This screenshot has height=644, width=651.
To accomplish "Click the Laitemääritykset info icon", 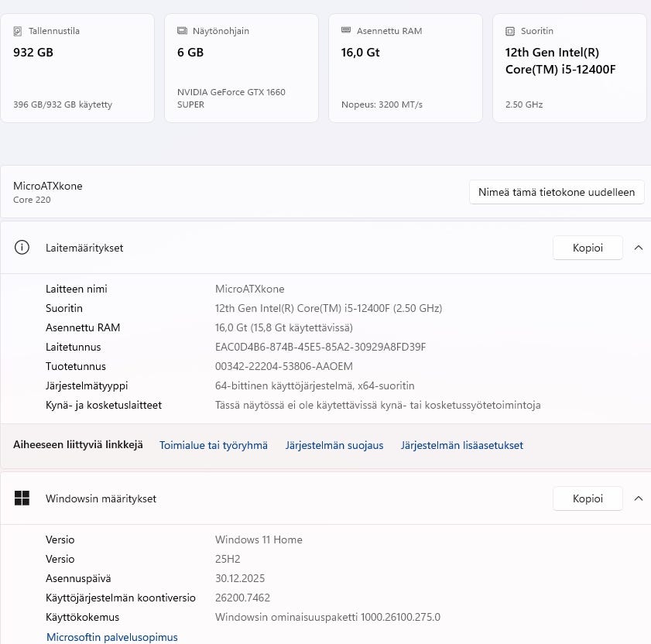I will (x=22, y=248).
